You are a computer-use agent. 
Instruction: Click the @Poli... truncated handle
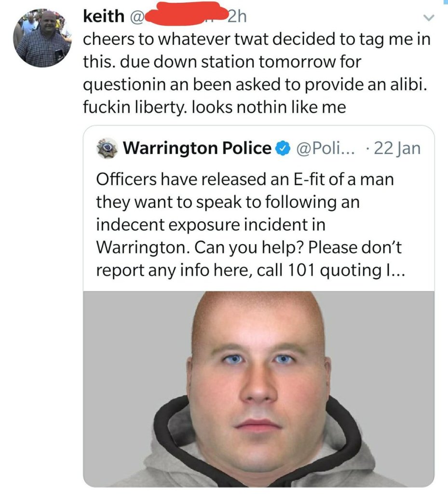click(x=325, y=148)
